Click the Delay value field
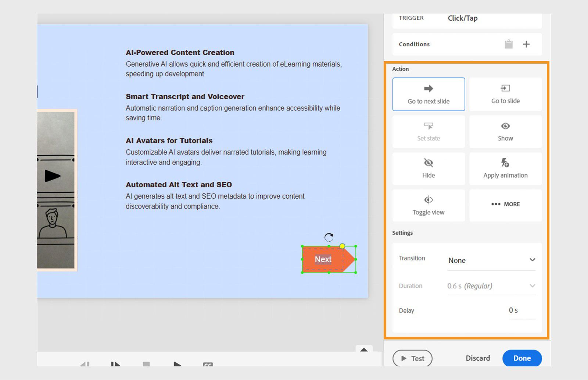The width and height of the screenshot is (588, 380). click(513, 310)
